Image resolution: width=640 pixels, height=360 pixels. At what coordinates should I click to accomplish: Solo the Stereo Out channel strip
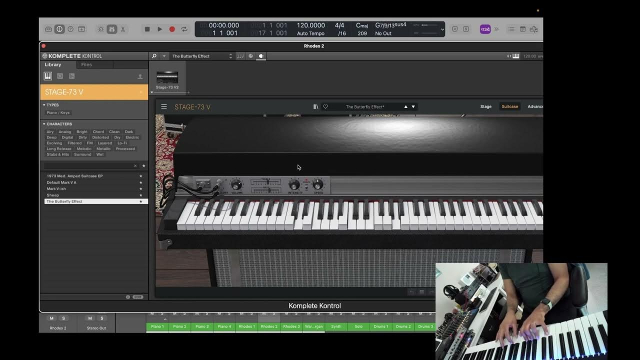[x=102, y=318]
